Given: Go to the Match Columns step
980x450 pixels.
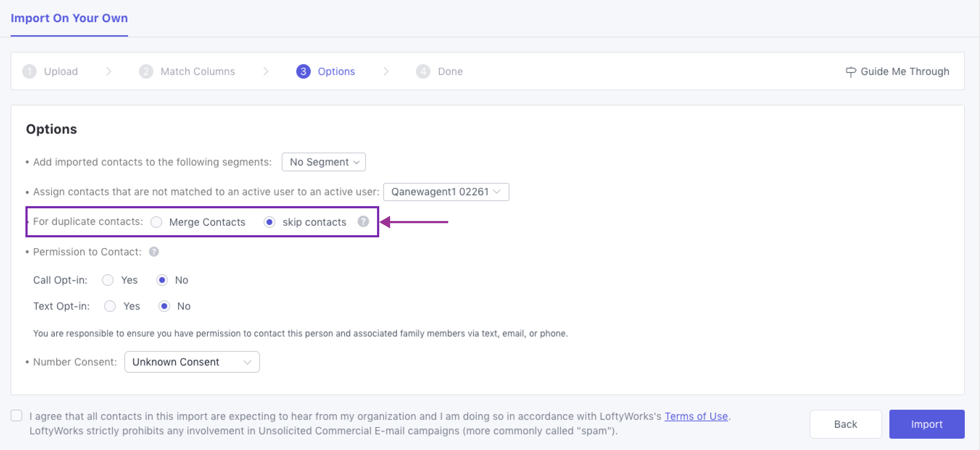Looking at the screenshot, I should 198,71.
